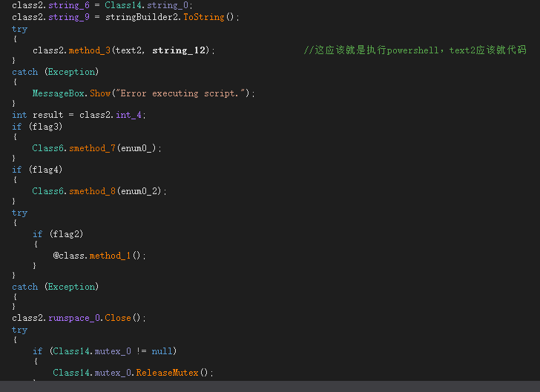Select the bold string_12 argument
This screenshot has width=540, height=392.
coord(181,50)
